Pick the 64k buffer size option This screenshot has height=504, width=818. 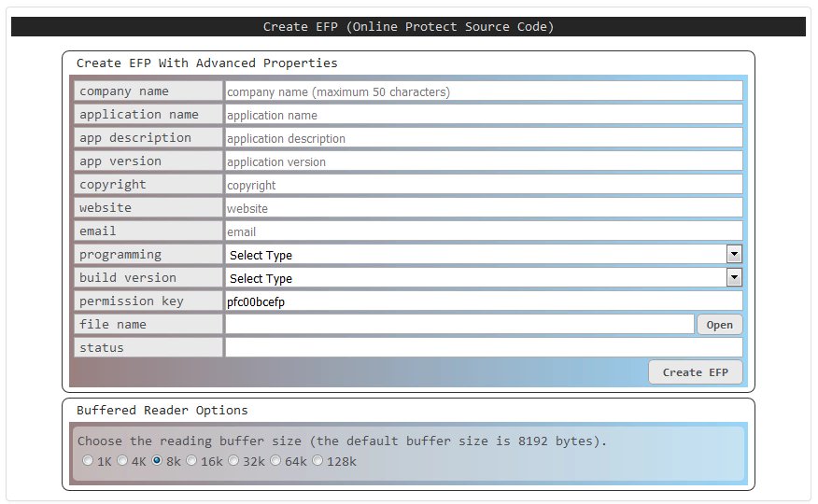[275, 461]
